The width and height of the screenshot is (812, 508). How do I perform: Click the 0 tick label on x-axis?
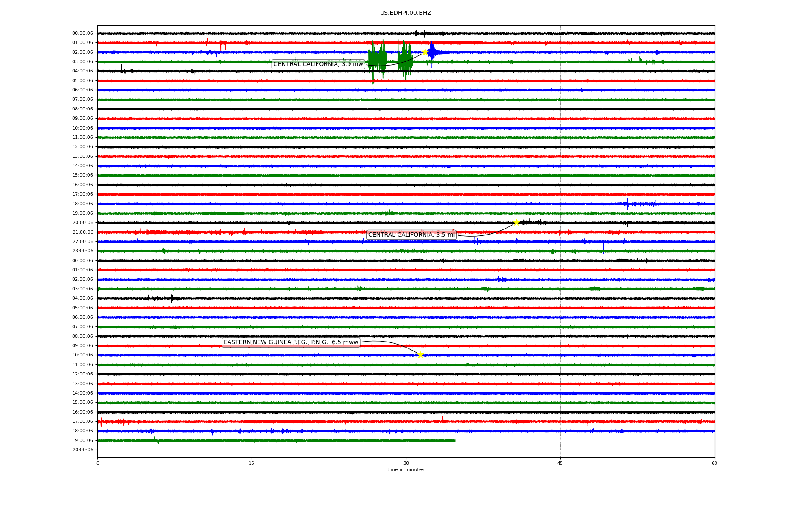point(98,463)
